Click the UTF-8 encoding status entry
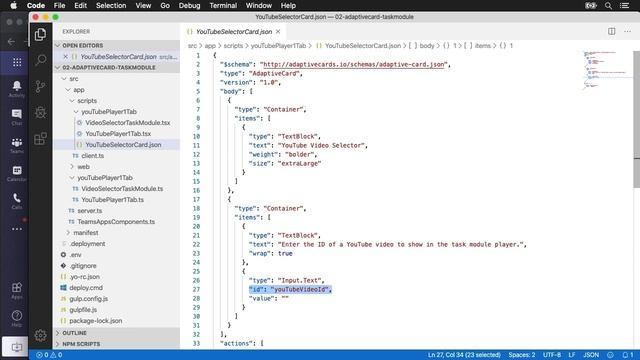 click(x=552, y=355)
